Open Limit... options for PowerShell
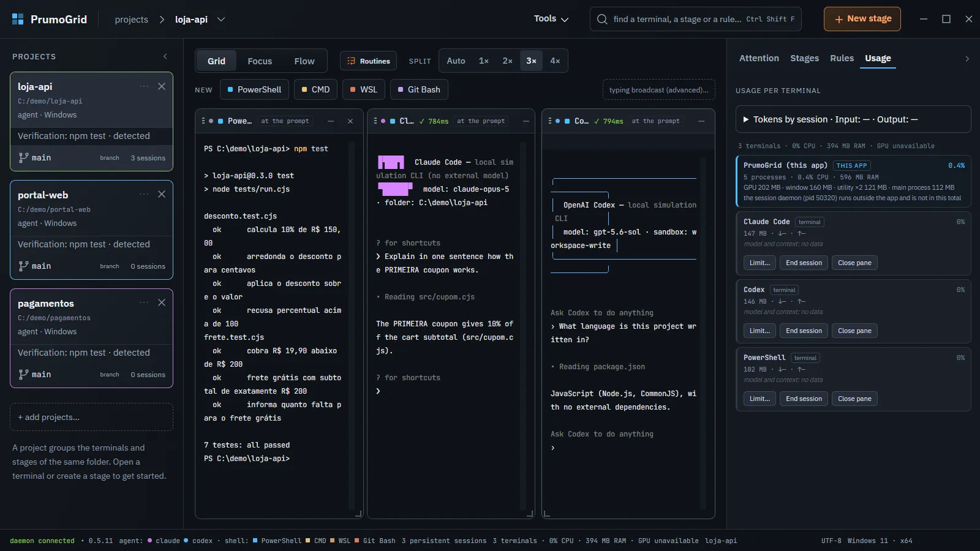The width and height of the screenshot is (980, 551). coord(759,399)
